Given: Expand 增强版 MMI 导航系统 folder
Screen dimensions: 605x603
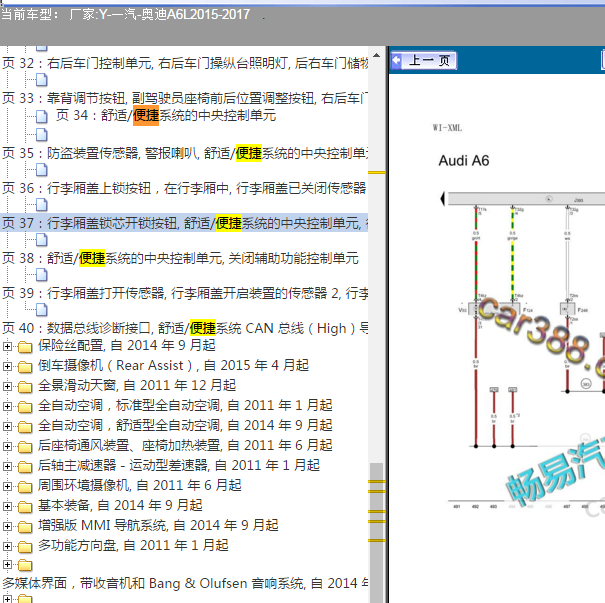Looking at the screenshot, I should point(7,526).
